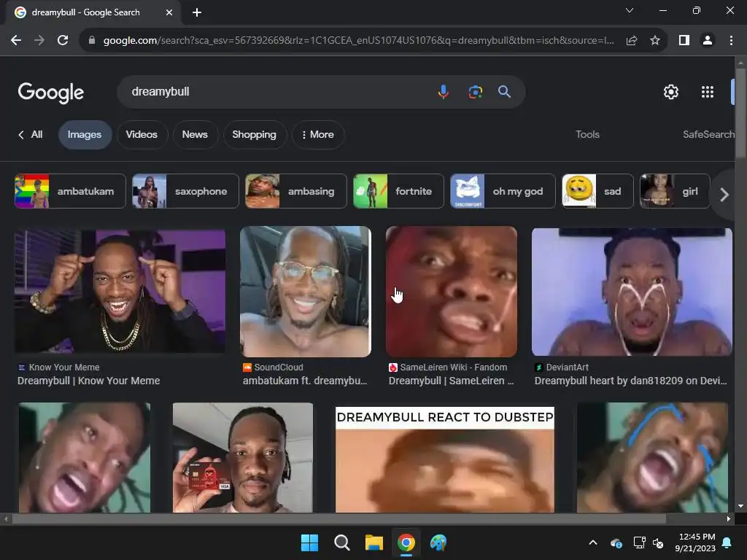Viewport: 747px width, 560px height.
Task: Click the dreamybull search input field
Action: pyautogui.click(x=281, y=91)
